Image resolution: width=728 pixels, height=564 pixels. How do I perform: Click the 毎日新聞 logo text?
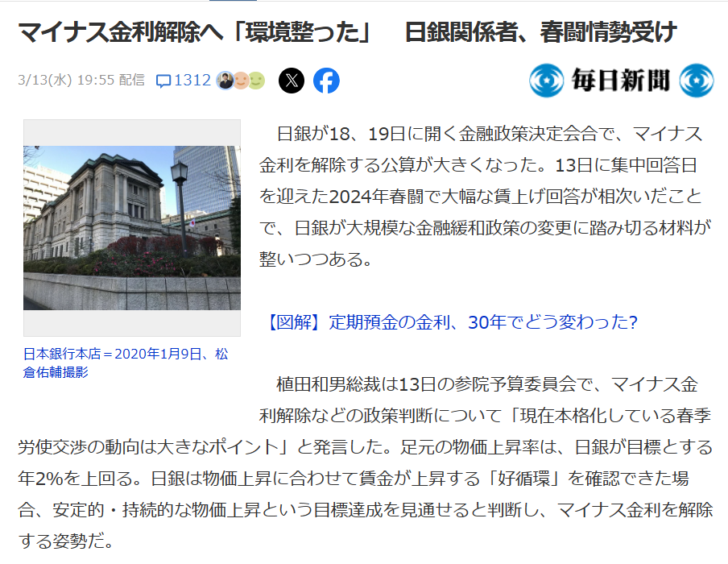pos(621,81)
